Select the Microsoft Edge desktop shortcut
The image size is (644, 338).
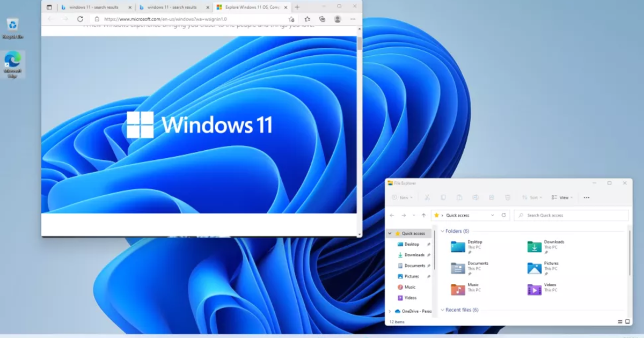pos(12,65)
